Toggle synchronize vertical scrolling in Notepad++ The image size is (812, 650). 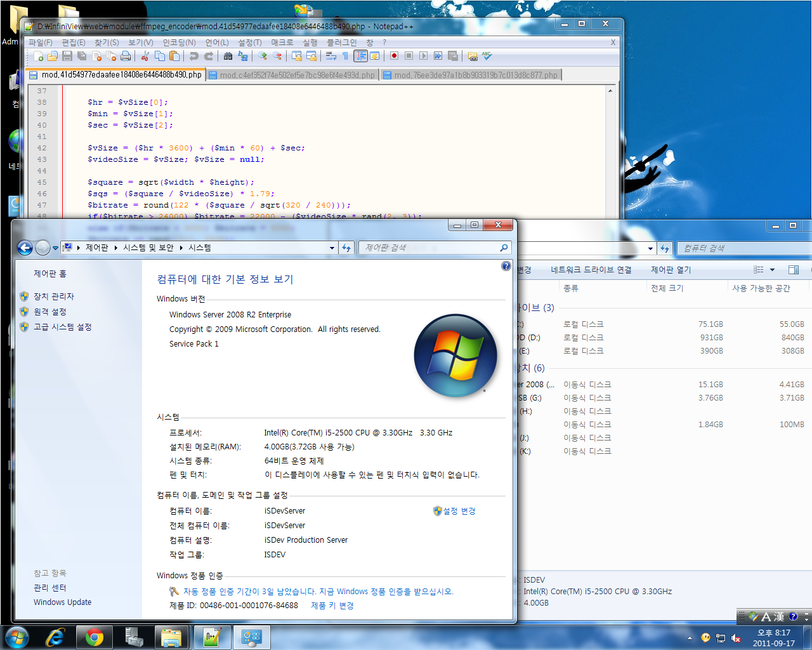(x=297, y=56)
